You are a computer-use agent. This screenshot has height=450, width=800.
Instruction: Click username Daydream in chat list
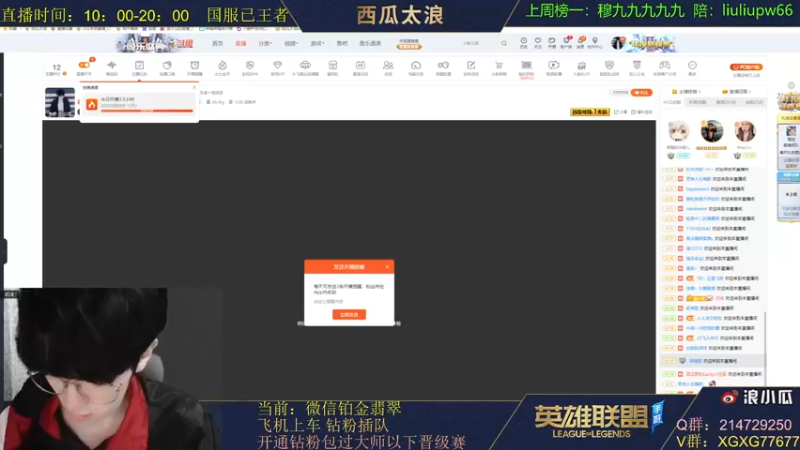[697, 189]
